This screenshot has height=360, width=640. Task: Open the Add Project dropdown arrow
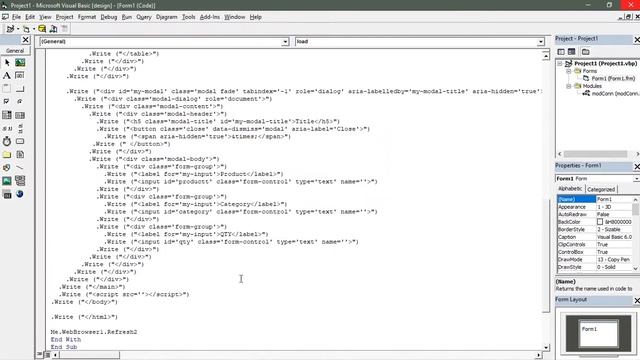[18, 29]
